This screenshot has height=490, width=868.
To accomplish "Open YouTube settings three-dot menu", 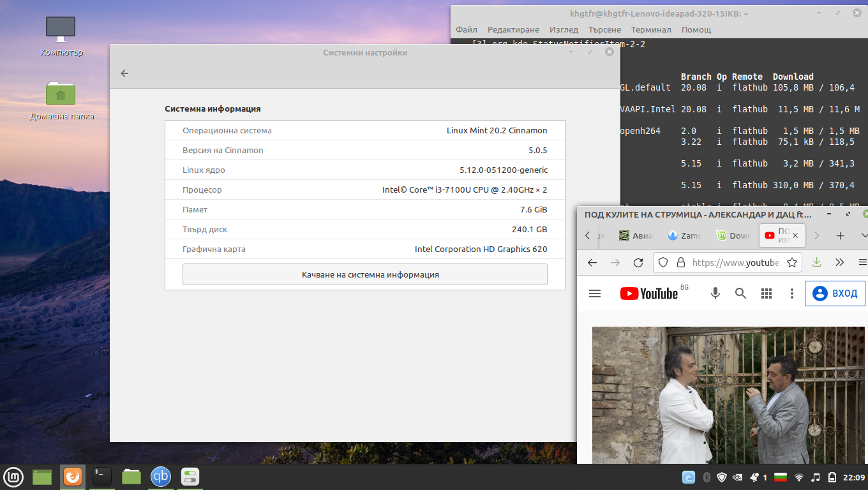I will 792,293.
